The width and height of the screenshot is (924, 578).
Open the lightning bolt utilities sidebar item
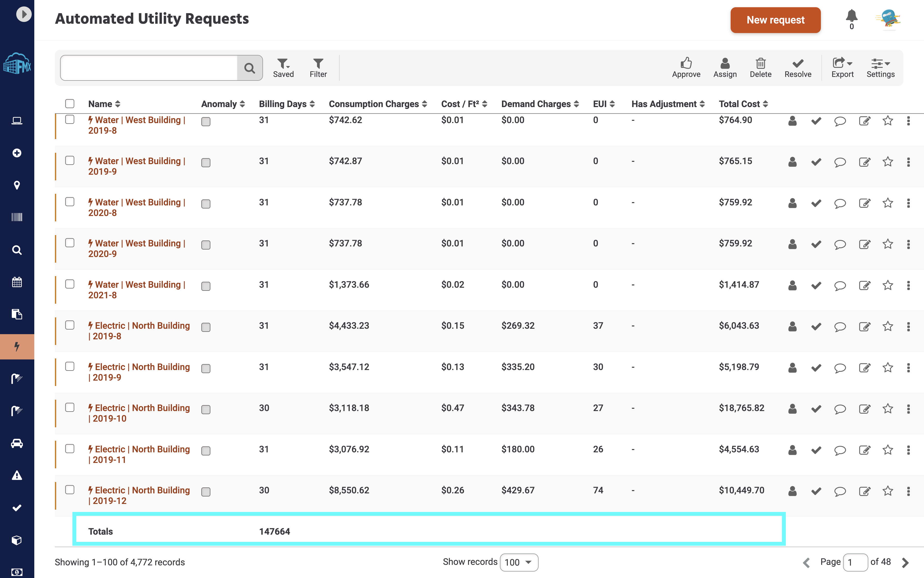pos(17,347)
